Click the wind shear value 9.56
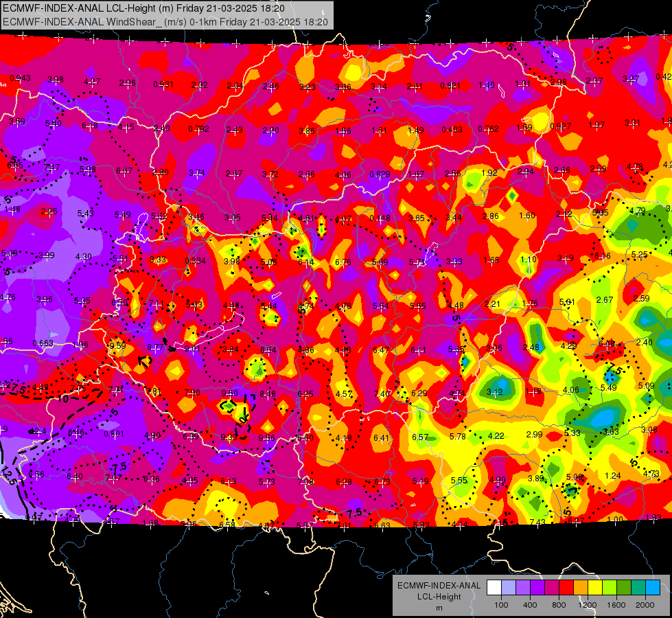 pyautogui.click(x=266, y=438)
